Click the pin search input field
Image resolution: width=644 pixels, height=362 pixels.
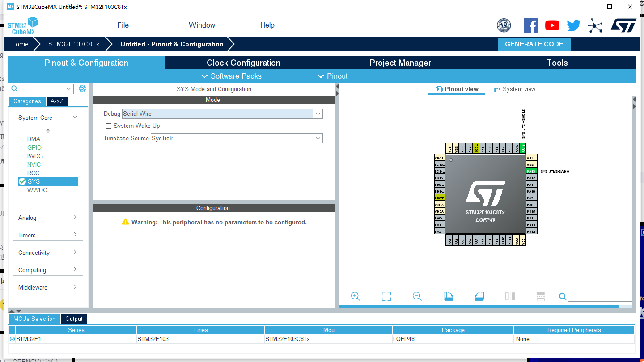600,296
